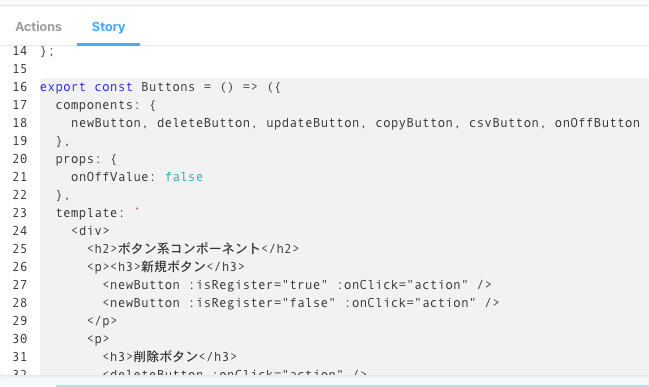Click the closing '</p>' on line 29
Image resolution: width=649 pixels, height=387 pixels.
tap(102, 321)
